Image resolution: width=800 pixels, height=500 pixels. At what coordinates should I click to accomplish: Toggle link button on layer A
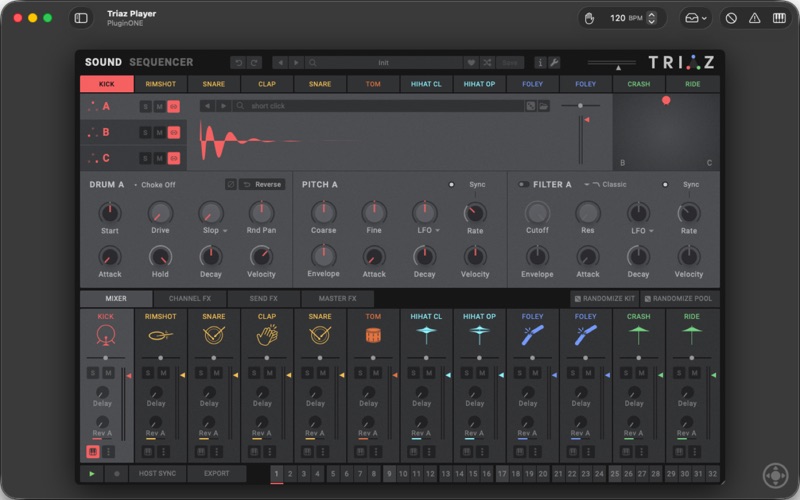click(x=173, y=107)
